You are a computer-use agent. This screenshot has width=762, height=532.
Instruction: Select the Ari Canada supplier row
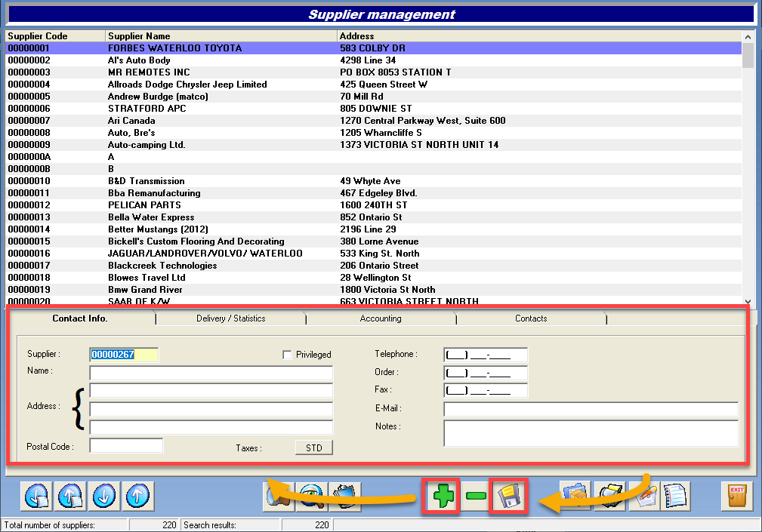tap(373, 121)
